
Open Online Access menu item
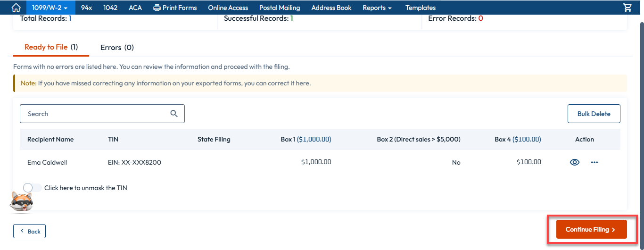pyautogui.click(x=228, y=8)
